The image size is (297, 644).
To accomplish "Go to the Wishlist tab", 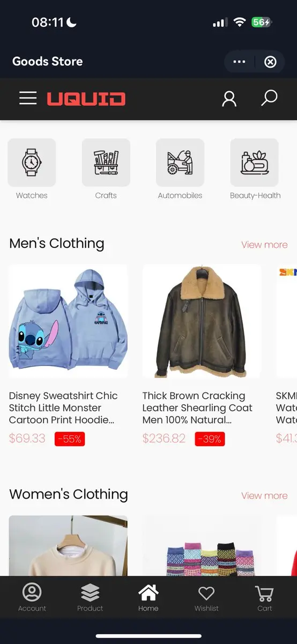I will (206, 597).
